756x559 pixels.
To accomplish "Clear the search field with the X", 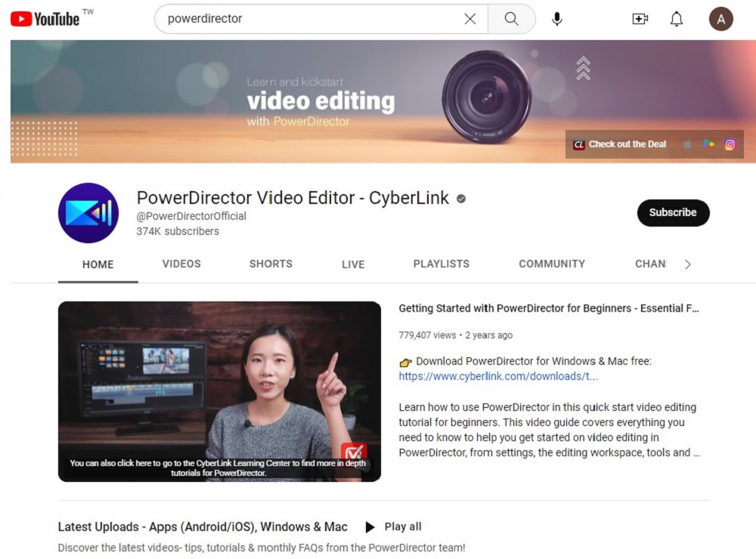I will tap(469, 19).
